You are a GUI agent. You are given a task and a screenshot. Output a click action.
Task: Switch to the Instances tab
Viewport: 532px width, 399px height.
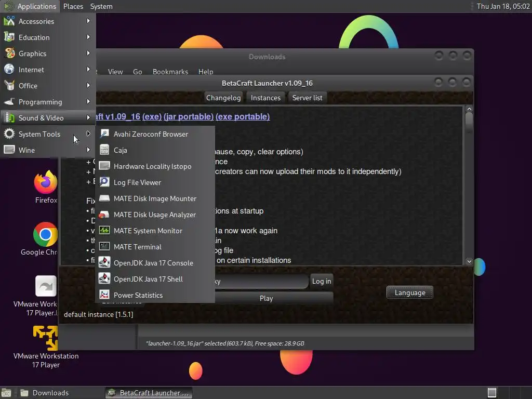point(265,98)
